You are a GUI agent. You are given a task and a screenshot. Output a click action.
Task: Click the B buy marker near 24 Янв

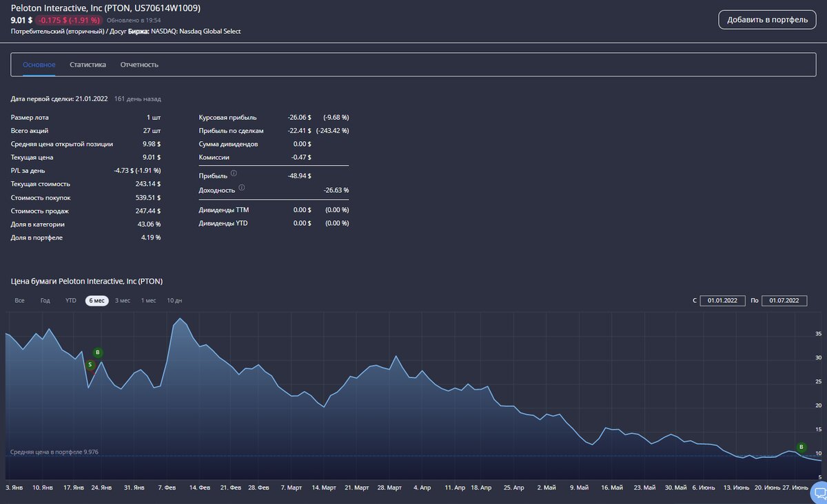click(98, 353)
